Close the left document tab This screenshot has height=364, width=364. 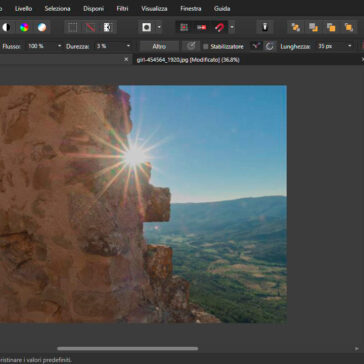point(126,59)
